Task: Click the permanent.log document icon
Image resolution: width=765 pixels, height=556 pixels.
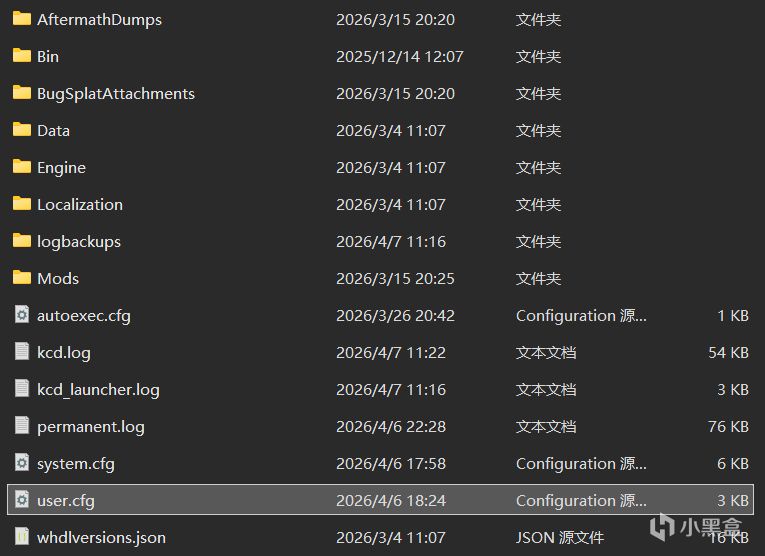Action: click(22, 426)
